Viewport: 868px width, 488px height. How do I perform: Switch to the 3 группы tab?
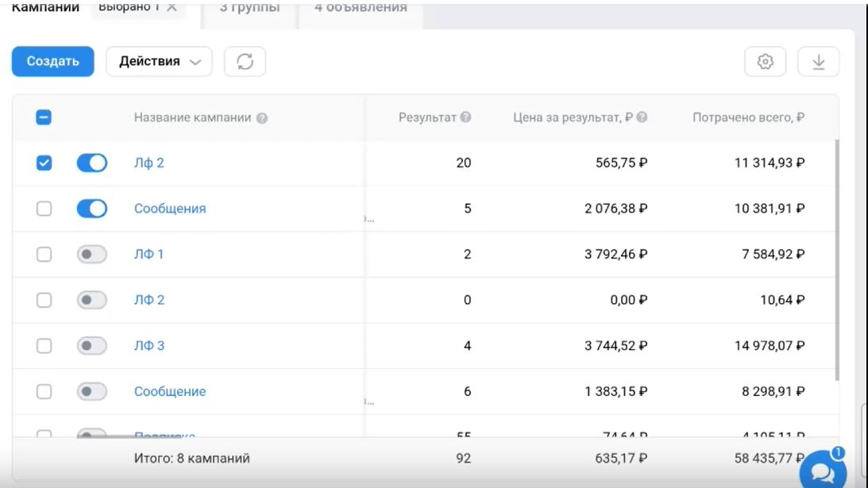coord(249,8)
